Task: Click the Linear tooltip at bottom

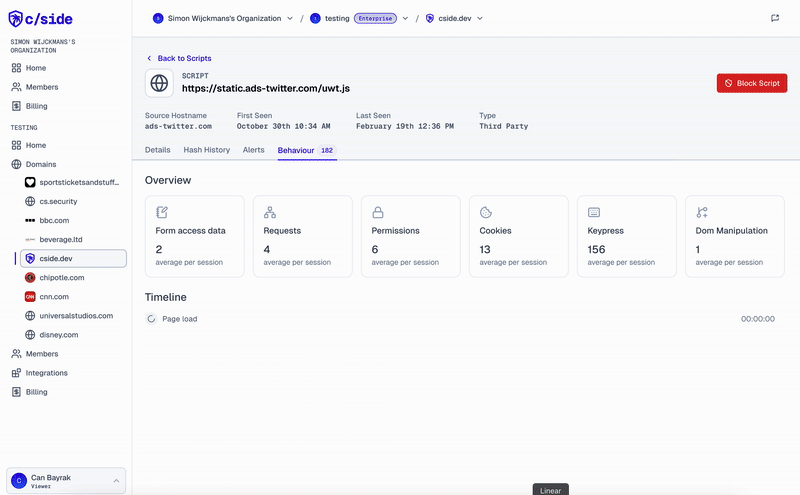Action: click(x=551, y=490)
